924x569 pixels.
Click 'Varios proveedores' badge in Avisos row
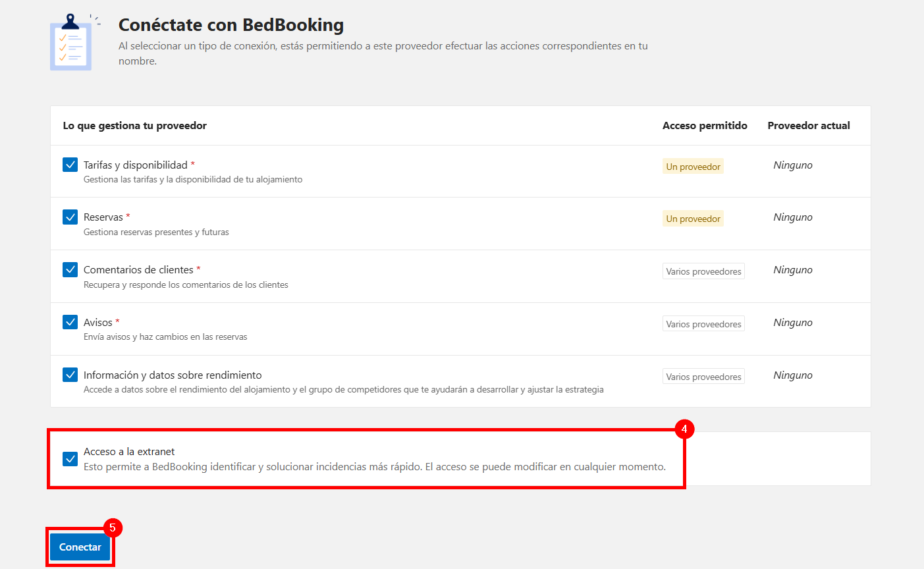click(x=703, y=324)
